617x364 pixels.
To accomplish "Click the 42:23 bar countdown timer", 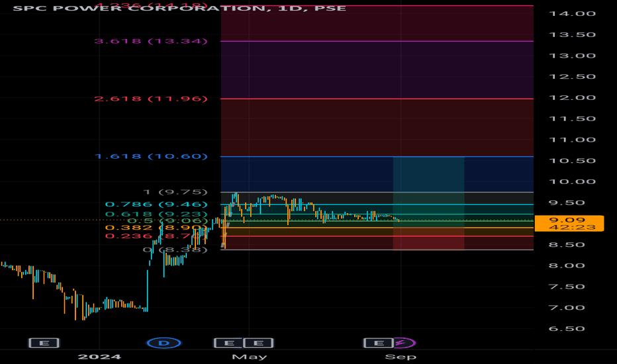I will (572, 227).
